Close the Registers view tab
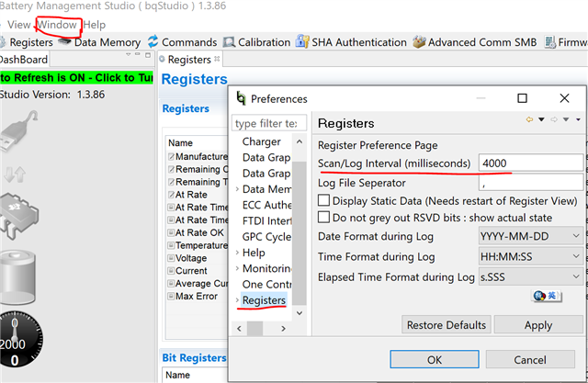Image resolution: width=588 pixels, height=383 pixels. coord(219,60)
